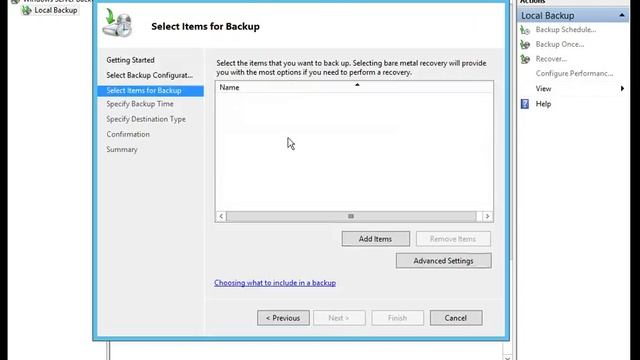
Task: Click the left arrow of the horizontal scrollbar
Action: [x=221, y=216]
